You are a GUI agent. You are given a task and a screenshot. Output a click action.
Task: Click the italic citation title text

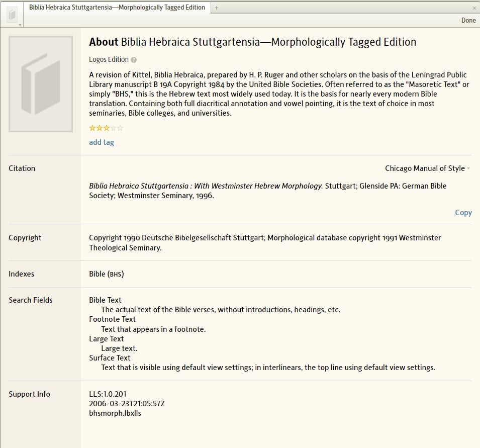click(206, 186)
